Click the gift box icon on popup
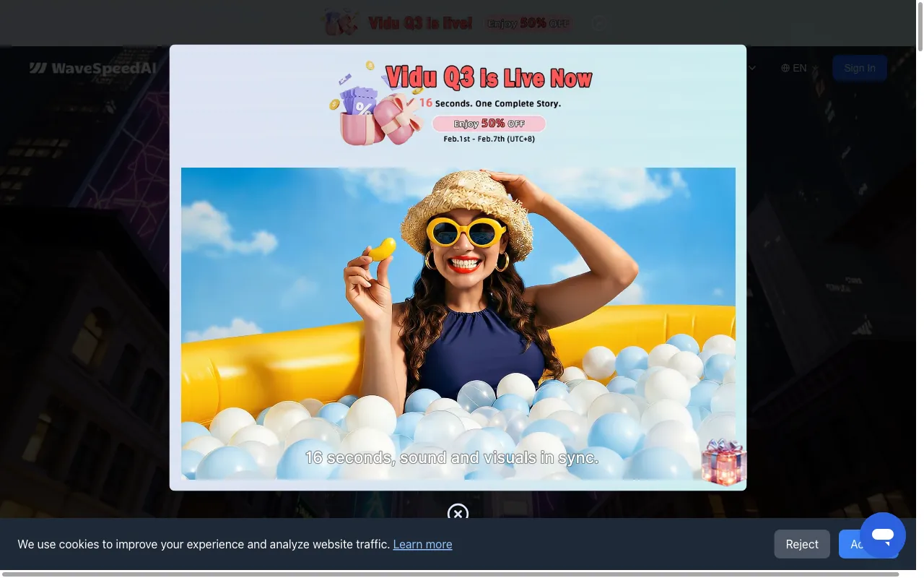This screenshot has height=578, width=924. click(723, 462)
